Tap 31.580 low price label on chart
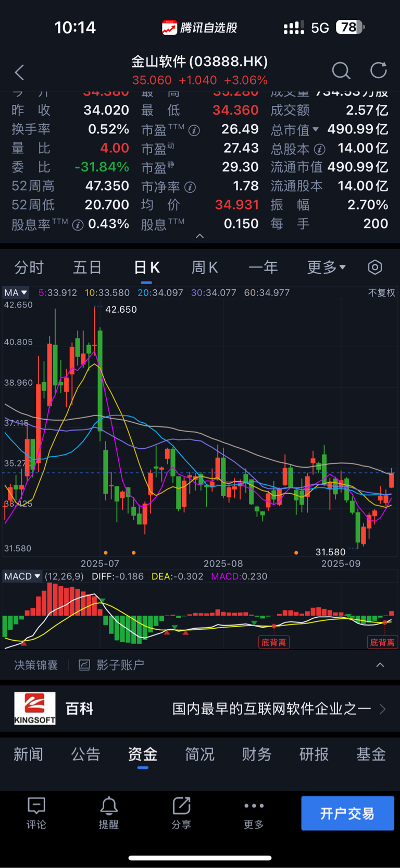 [x=330, y=552]
